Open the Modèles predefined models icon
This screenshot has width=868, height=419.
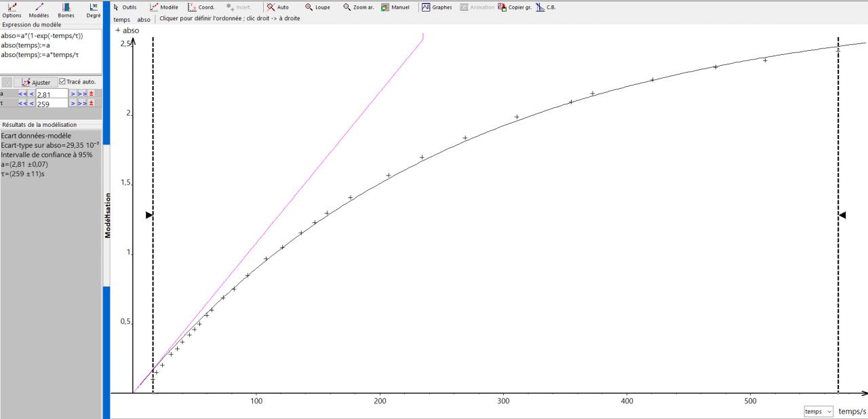pyautogui.click(x=38, y=9)
